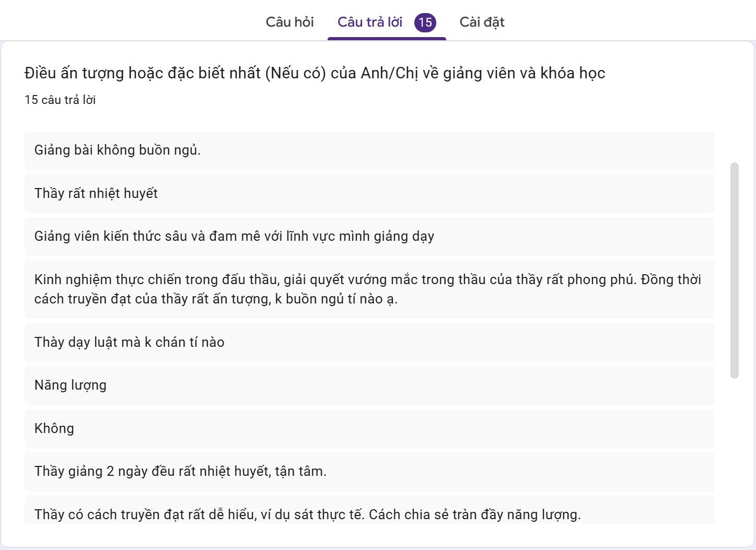Image resolution: width=756 pixels, height=550 pixels.
Task: Click the purple underline beneath the active tab
Action: [387, 38]
